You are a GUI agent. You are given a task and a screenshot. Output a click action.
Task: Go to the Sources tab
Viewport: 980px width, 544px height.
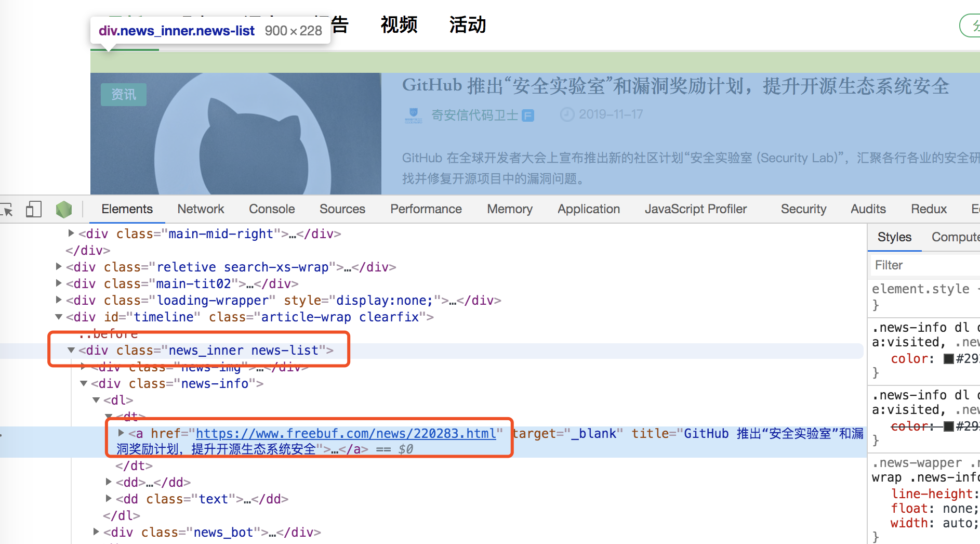point(342,209)
